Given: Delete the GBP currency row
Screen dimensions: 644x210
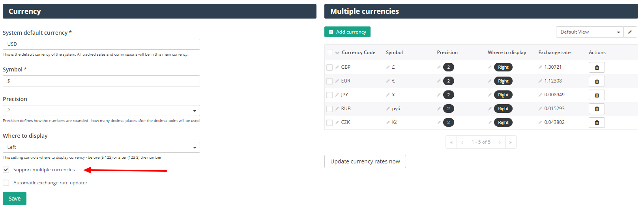Looking at the screenshot, I should coord(597,67).
